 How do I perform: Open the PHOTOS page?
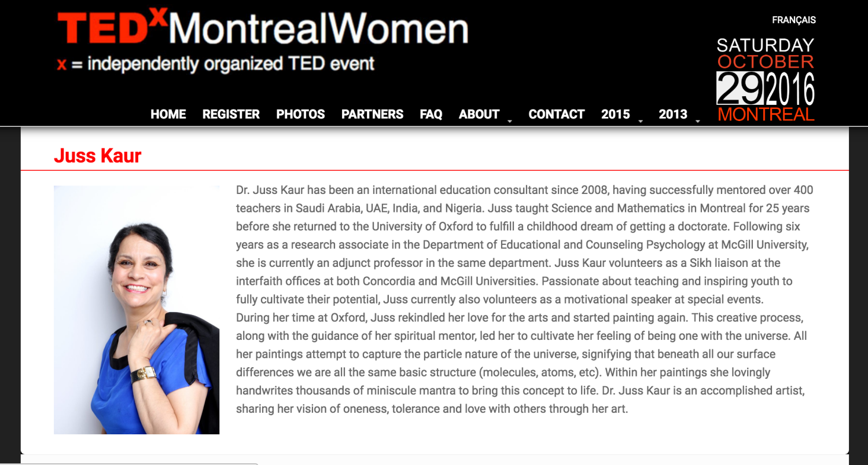point(300,114)
